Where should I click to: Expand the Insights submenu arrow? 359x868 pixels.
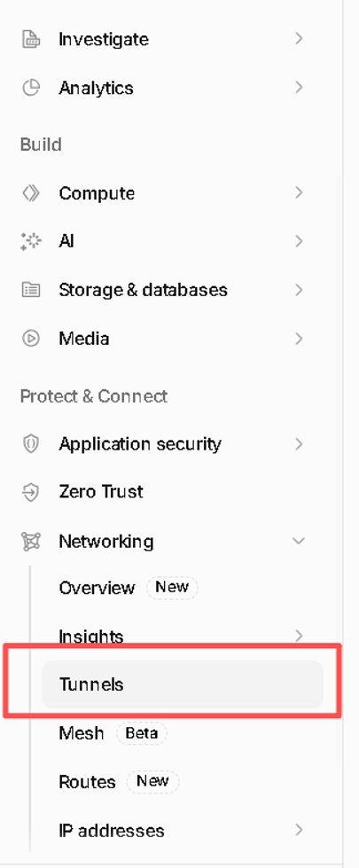pyautogui.click(x=299, y=636)
